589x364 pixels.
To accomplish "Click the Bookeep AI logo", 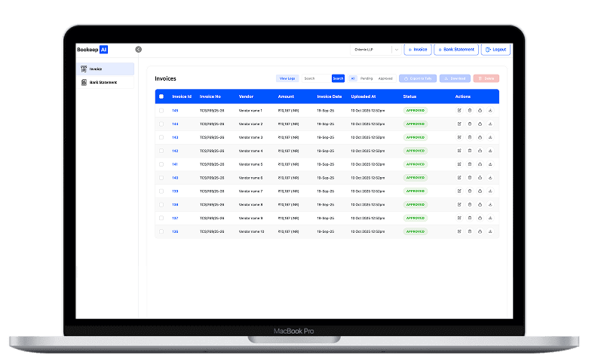I will coord(93,50).
